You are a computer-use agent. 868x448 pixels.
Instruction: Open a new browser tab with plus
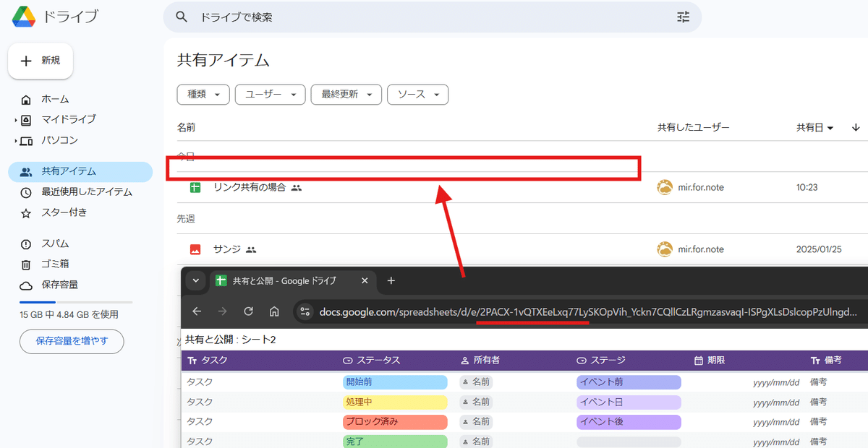(391, 280)
